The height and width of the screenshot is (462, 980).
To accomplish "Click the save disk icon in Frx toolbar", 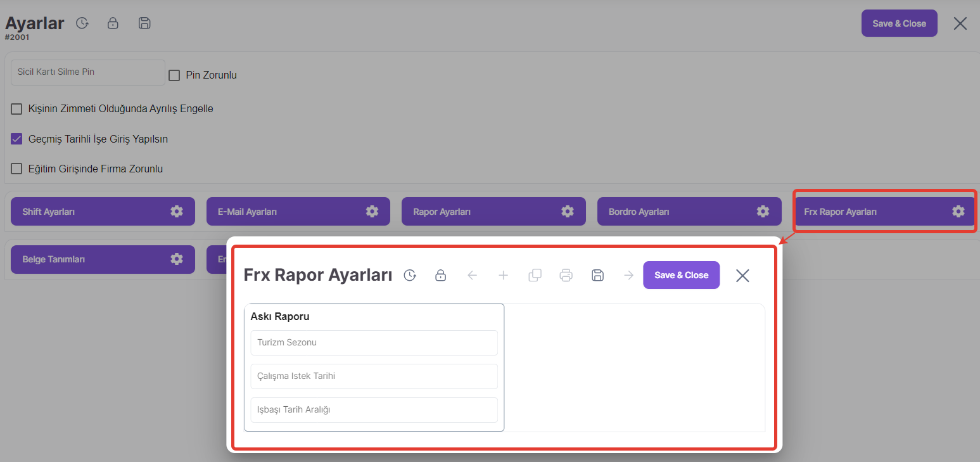I will (x=597, y=275).
